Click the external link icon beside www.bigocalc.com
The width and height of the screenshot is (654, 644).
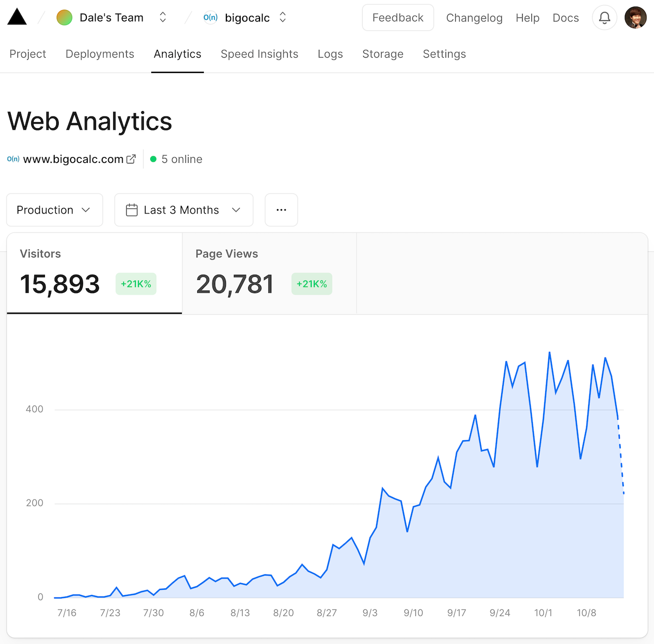[131, 159]
